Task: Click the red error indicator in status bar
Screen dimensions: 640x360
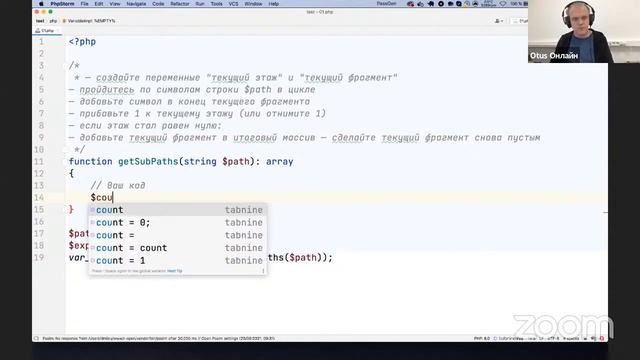Action: [602, 338]
